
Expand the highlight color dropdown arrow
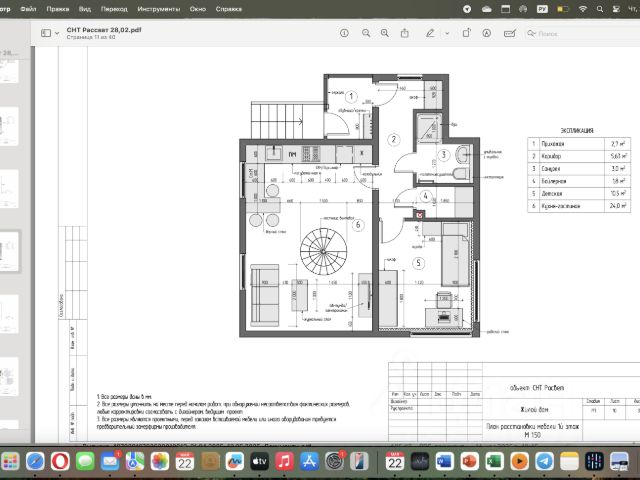447,33
